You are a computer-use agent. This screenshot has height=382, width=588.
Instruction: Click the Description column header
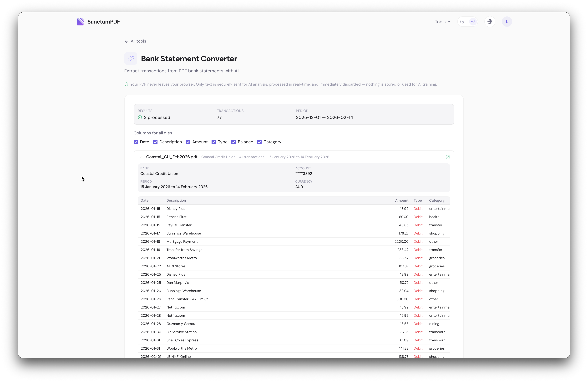(x=176, y=200)
